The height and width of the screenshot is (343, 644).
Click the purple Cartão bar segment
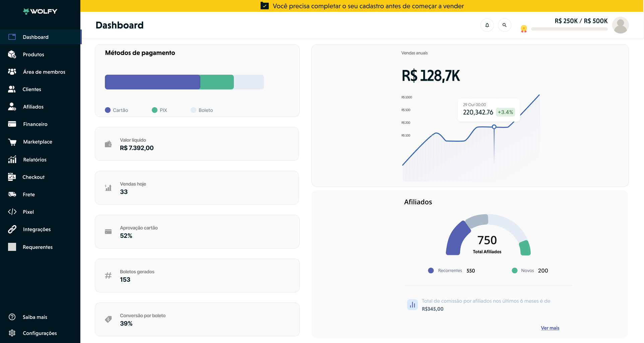[152, 82]
